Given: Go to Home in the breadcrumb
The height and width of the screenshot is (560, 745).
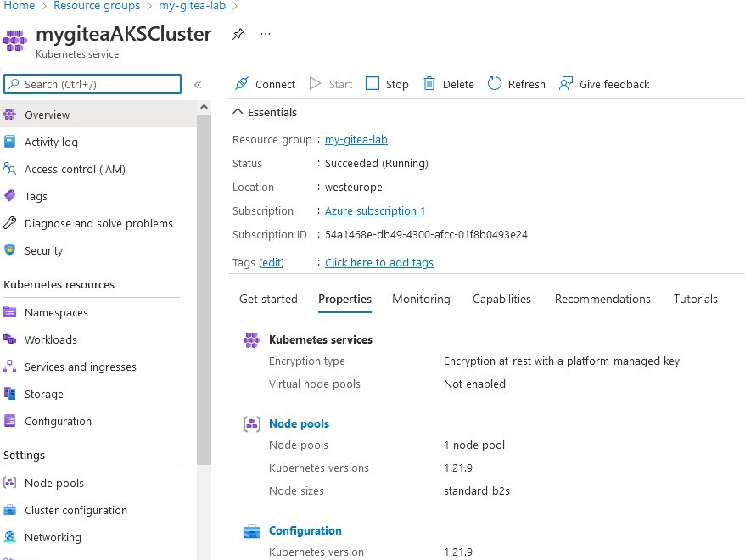Looking at the screenshot, I should pos(19,6).
